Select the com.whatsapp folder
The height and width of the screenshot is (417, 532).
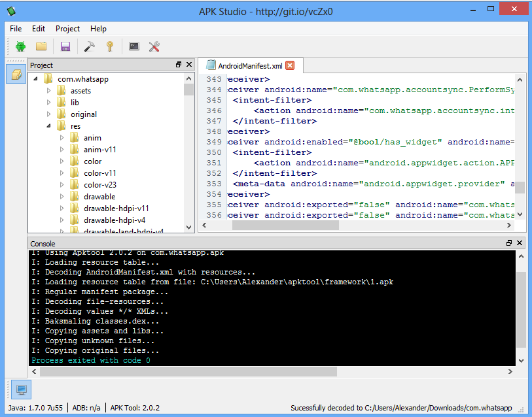83,79
